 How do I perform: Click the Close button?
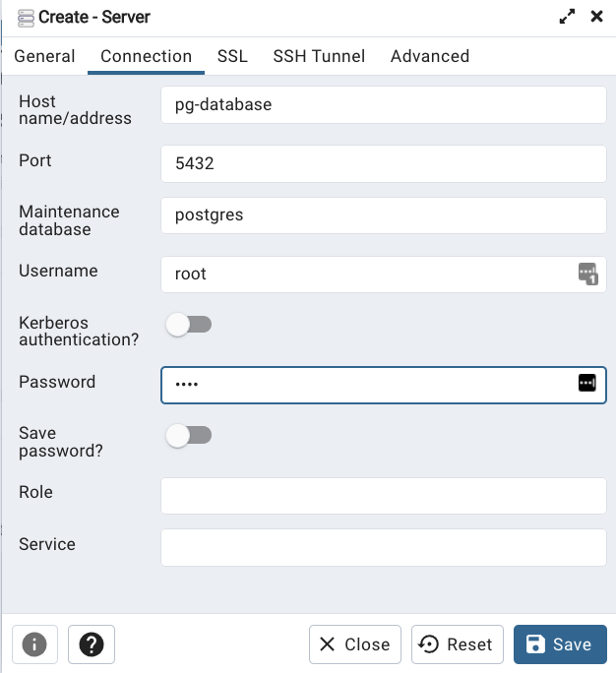(x=355, y=644)
